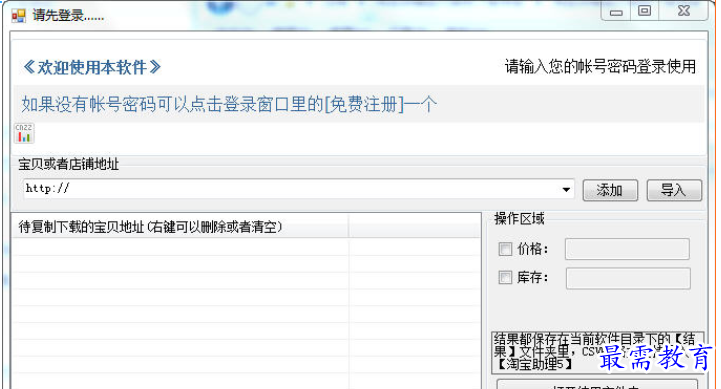Click the 添加 button
Viewport: 721px width, 389px height.
tap(610, 190)
